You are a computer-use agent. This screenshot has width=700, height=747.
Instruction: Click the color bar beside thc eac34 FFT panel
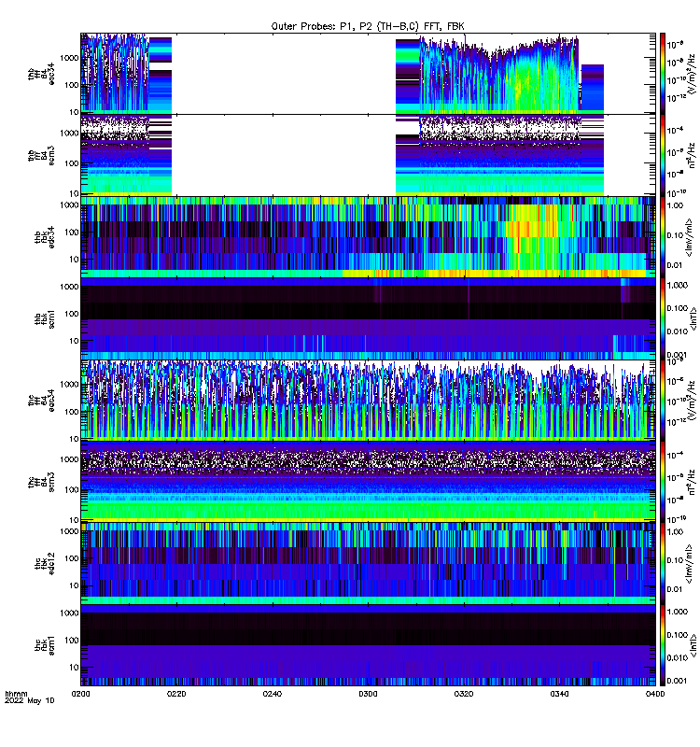[663, 401]
